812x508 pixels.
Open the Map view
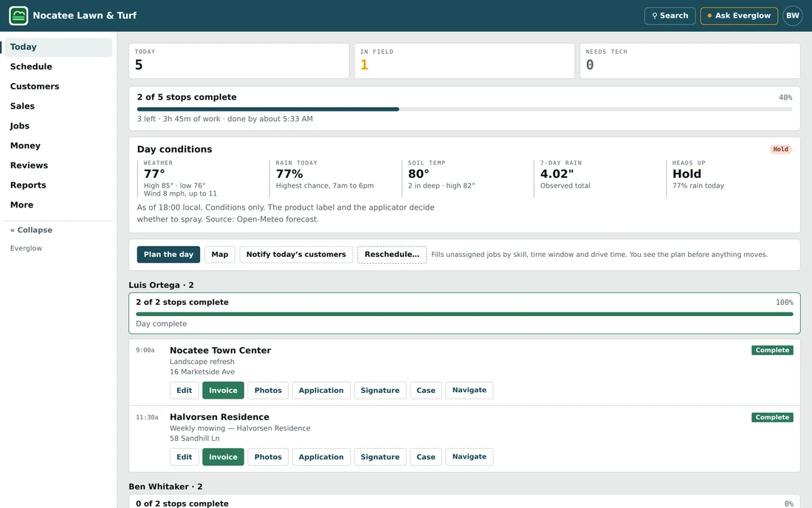219,254
